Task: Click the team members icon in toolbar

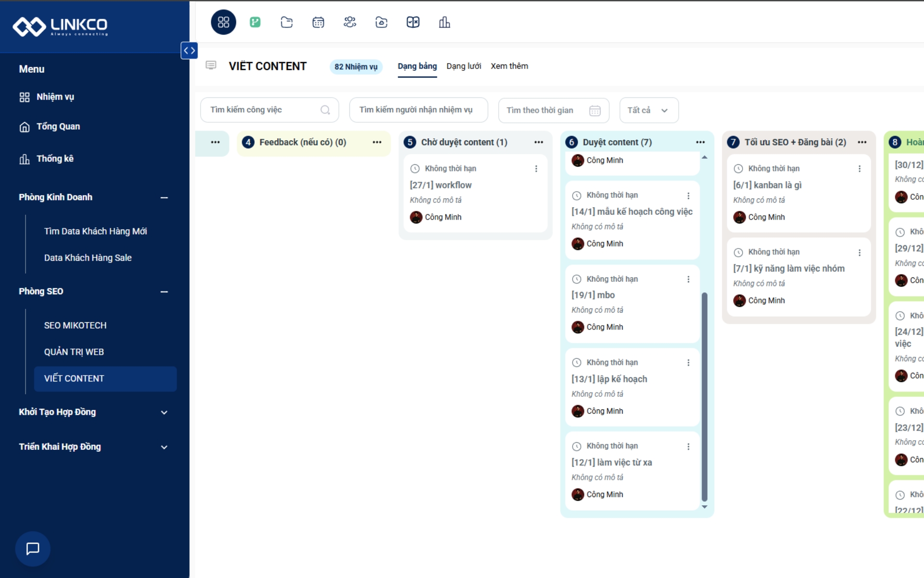Action: [x=350, y=22]
